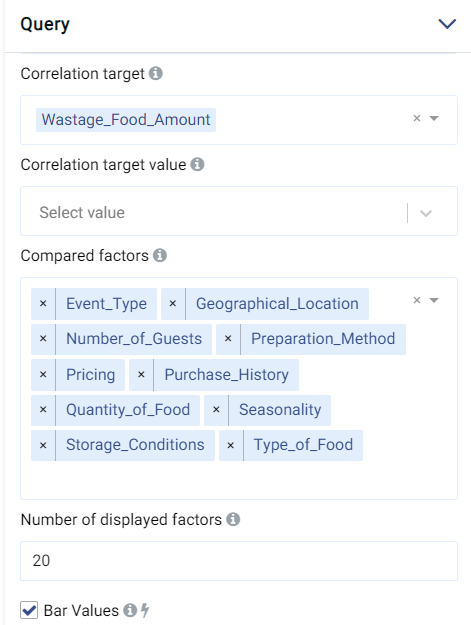471x625 pixels.
Task: Clear all compared factors
Action: tap(417, 300)
